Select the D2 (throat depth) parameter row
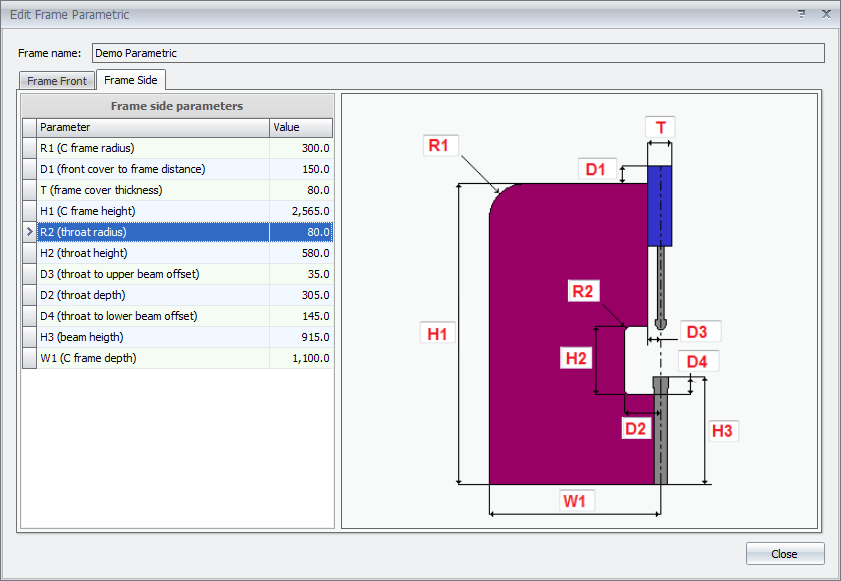Image resolution: width=841 pixels, height=581 pixels. (x=153, y=295)
